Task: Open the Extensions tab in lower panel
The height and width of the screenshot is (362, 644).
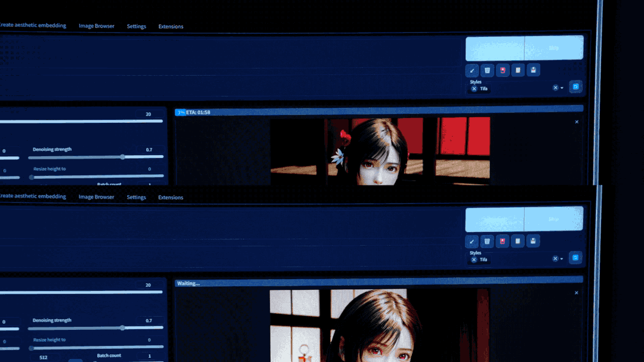Action: click(x=171, y=197)
